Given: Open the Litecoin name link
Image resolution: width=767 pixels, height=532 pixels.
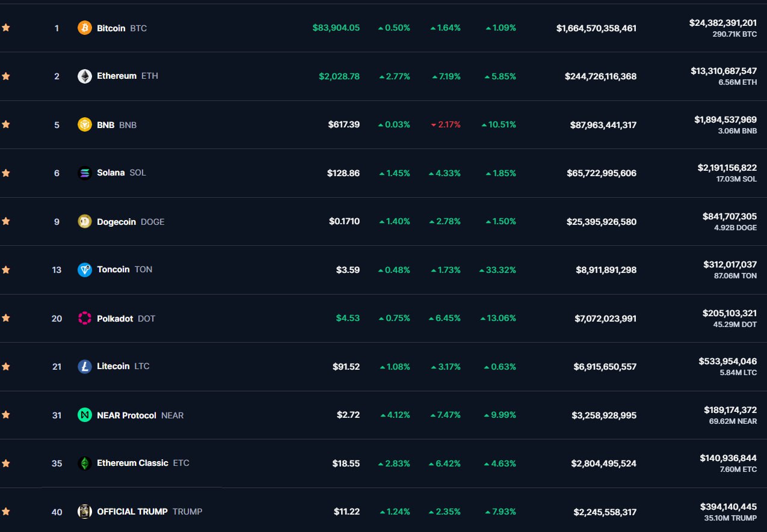Looking at the screenshot, I should click(113, 366).
